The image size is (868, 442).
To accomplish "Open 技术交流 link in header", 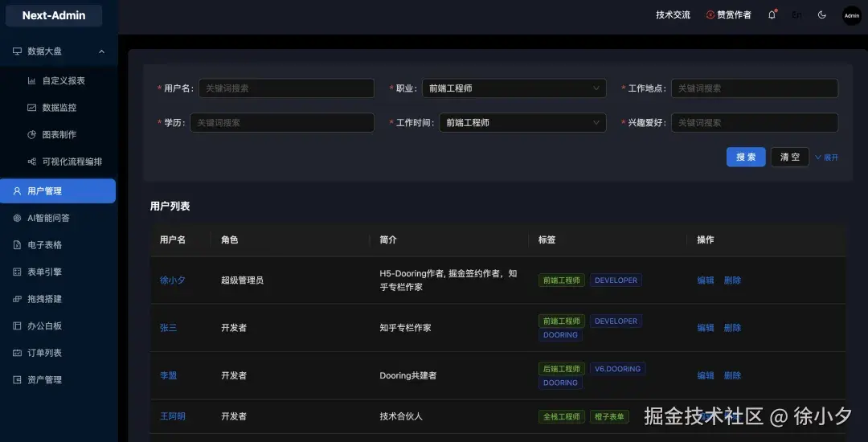I will 674,15.
